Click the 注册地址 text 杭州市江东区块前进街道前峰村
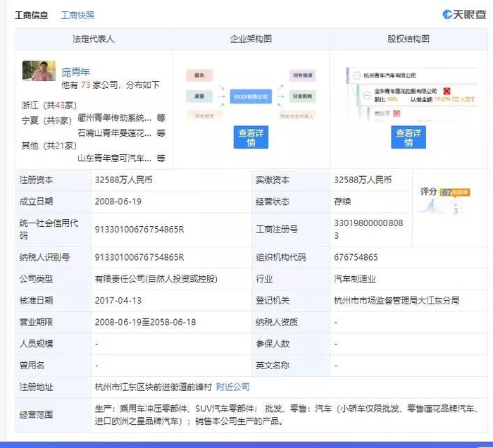Viewport: 493px width, 448px height. pyautogui.click(x=153, y=387)
